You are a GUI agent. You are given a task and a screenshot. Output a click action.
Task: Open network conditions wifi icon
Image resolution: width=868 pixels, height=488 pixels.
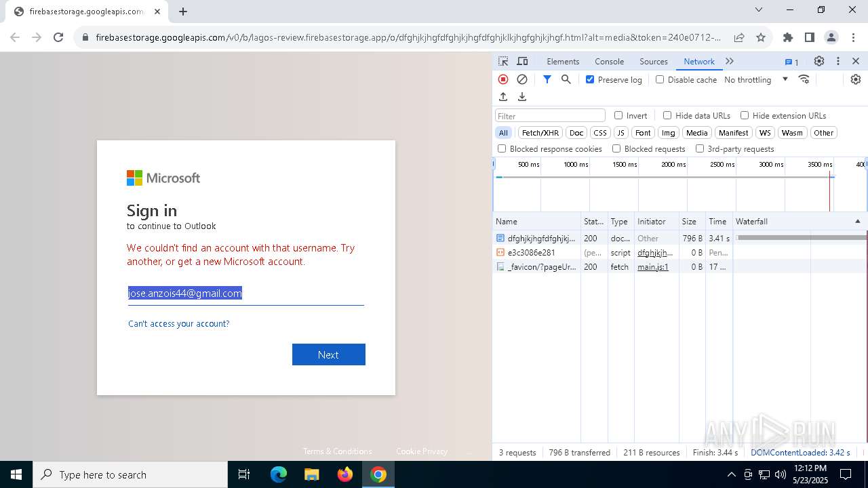pyautogui.click(x=804, y=79)
